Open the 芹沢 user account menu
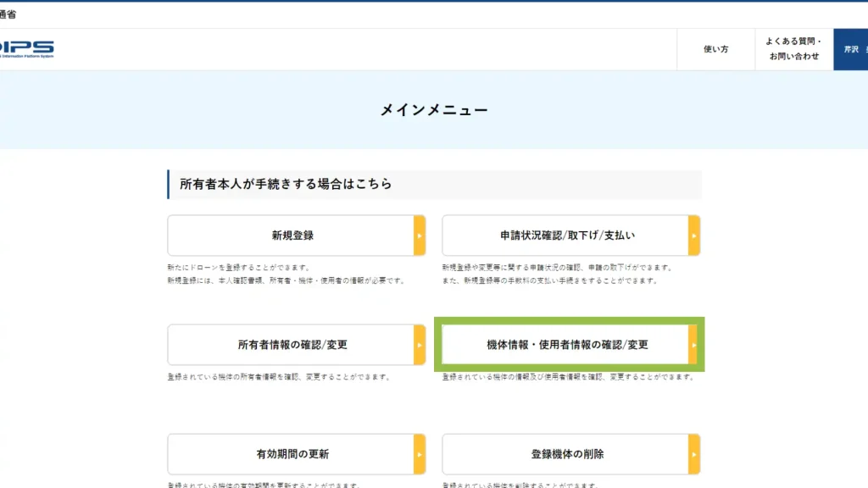The image size is (868, 488). tap(850, 49)
